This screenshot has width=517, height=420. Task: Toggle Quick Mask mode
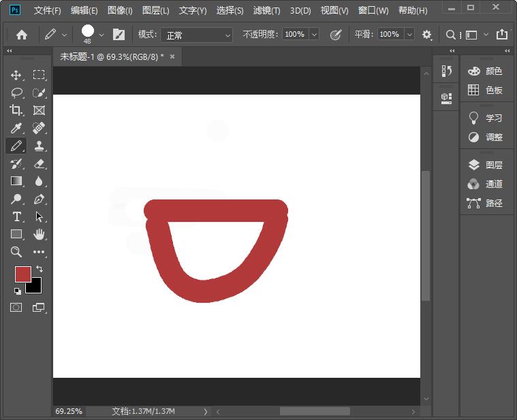click(16, 308)
